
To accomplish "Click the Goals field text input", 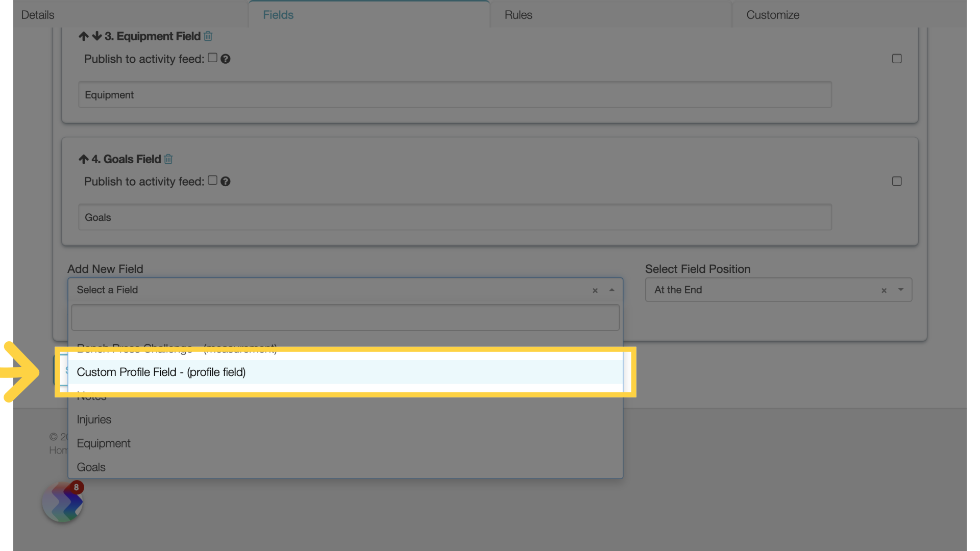I will (x=455, y=217).
